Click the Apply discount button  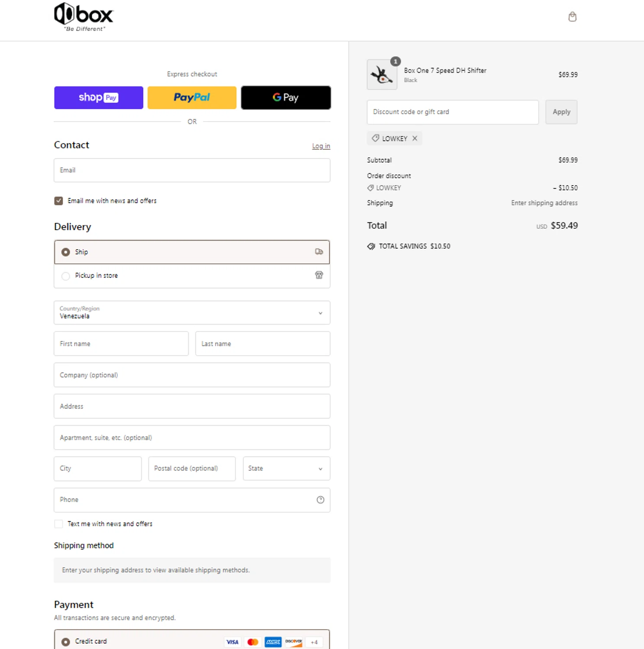click(561, 112)
